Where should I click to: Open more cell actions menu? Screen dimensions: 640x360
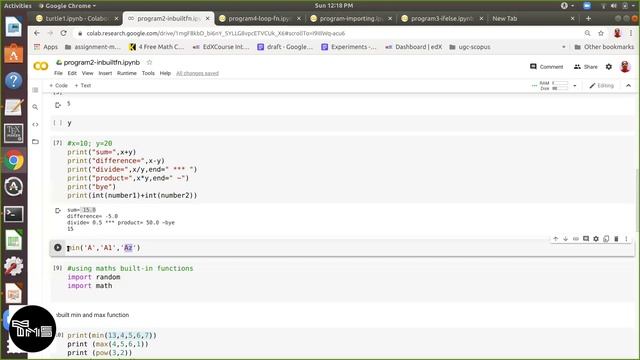[x=626, y=239]
